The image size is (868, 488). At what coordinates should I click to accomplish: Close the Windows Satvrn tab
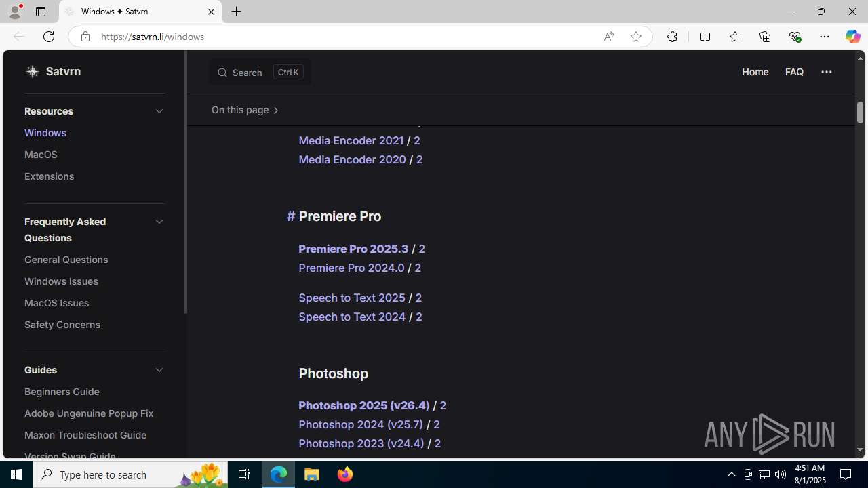[211, 12]
